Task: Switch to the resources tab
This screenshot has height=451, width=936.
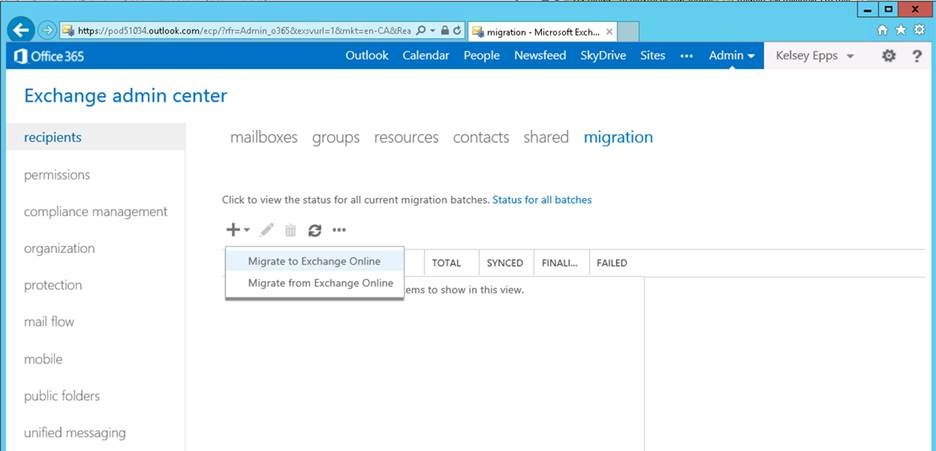Action: tap(406, 137)
